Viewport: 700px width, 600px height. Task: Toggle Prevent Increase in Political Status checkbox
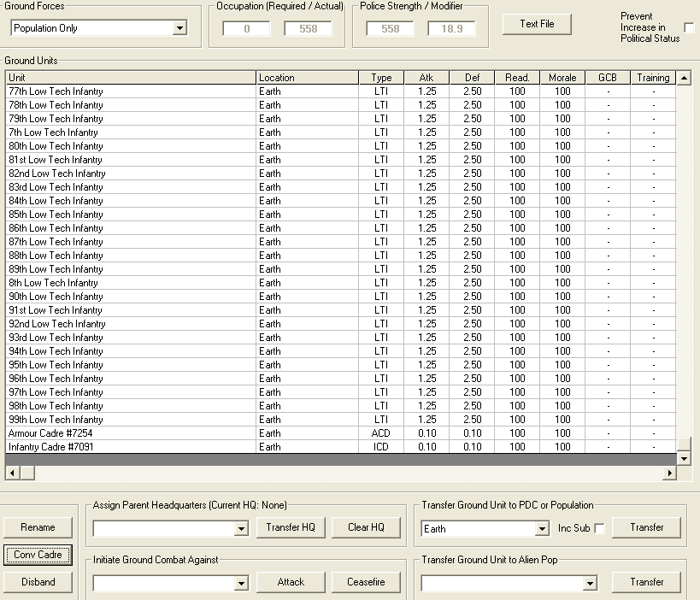click(x=689, y=27)
